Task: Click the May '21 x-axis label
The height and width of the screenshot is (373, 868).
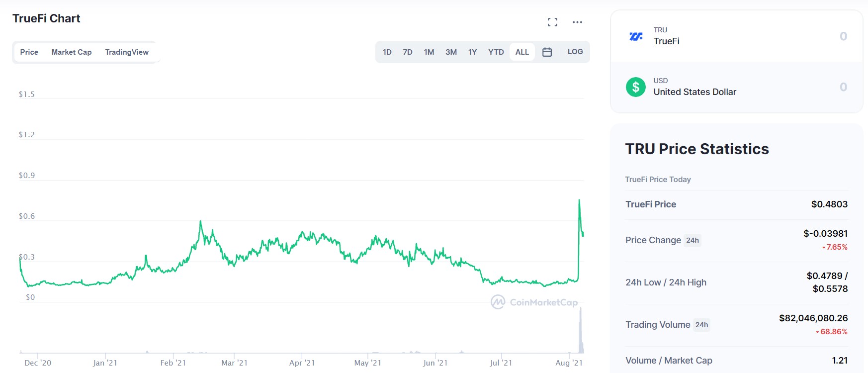Action: coord(367,363)
